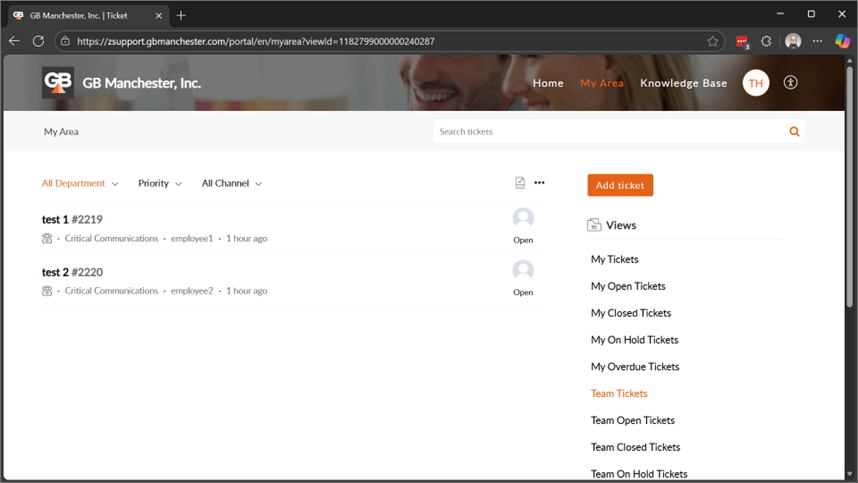Expand the Priority filter dropdown
The width and height of the screenshot is (858, 483).
coord(160,184)
